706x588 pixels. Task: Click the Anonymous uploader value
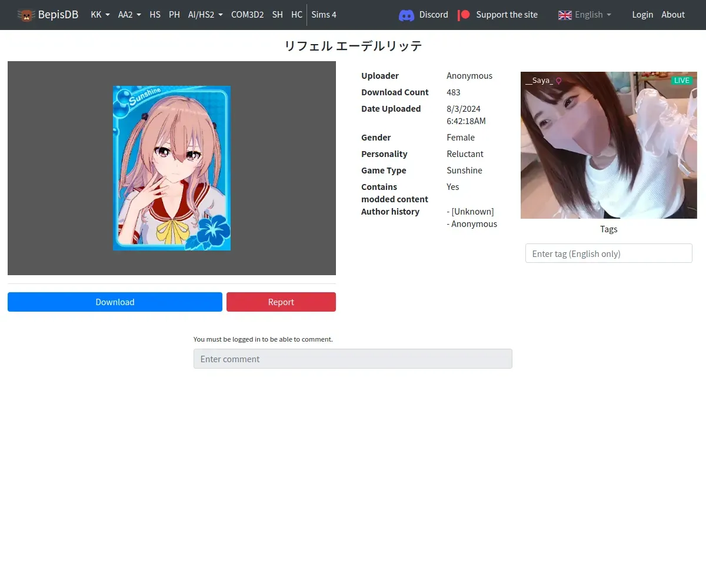(x=469, y=76)
